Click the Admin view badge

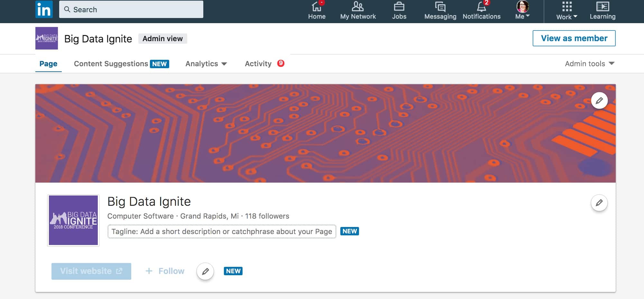[163, 39]
